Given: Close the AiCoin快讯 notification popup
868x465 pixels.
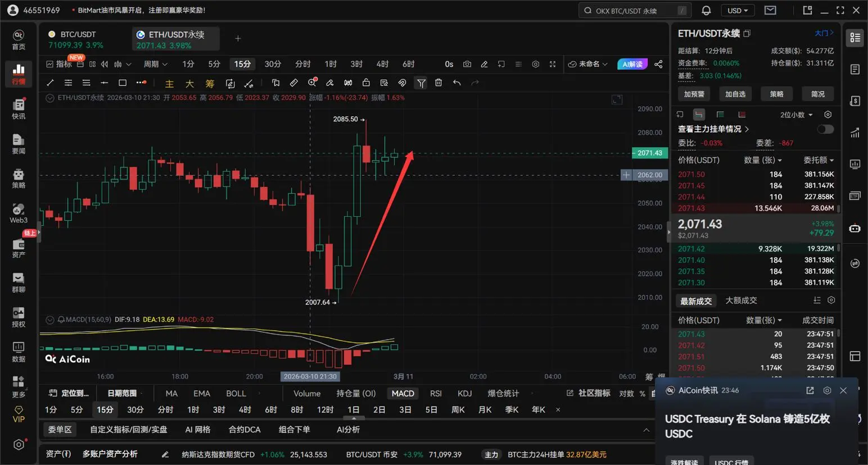Looking at the screenshot, I should (x=843, y=390).
